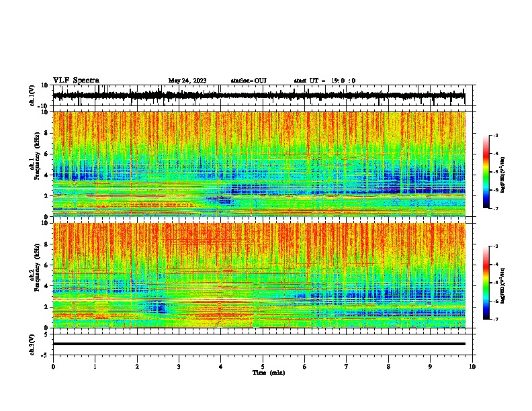The image size is (532, 411).
Task: Click the "-3" label on ch.2 color bar
Action: pyautogui.click(x=495, y=246)
